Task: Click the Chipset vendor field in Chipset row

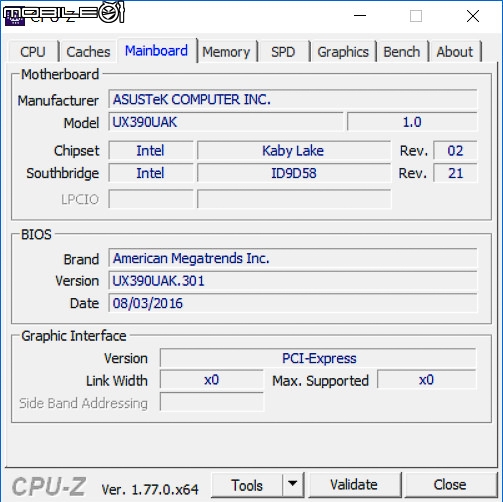Action: tap(151, 151)
